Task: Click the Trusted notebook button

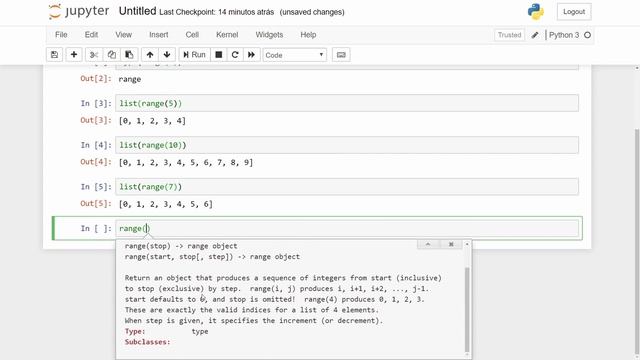Action: tap(509, 35)
